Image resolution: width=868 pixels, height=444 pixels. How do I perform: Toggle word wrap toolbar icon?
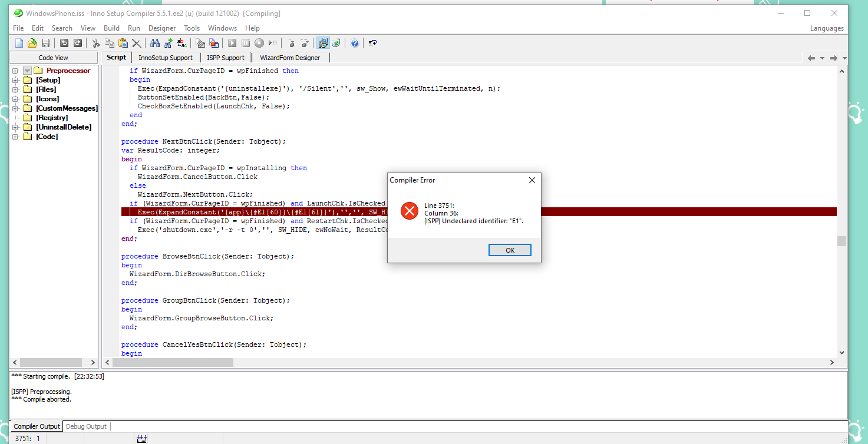coord(373,43)
